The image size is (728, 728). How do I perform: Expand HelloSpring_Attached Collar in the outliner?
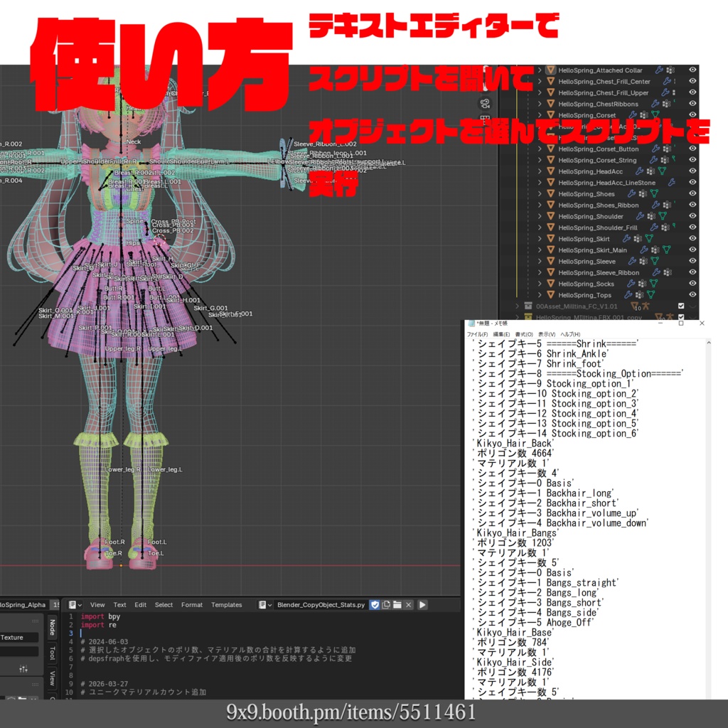[540, 70]
